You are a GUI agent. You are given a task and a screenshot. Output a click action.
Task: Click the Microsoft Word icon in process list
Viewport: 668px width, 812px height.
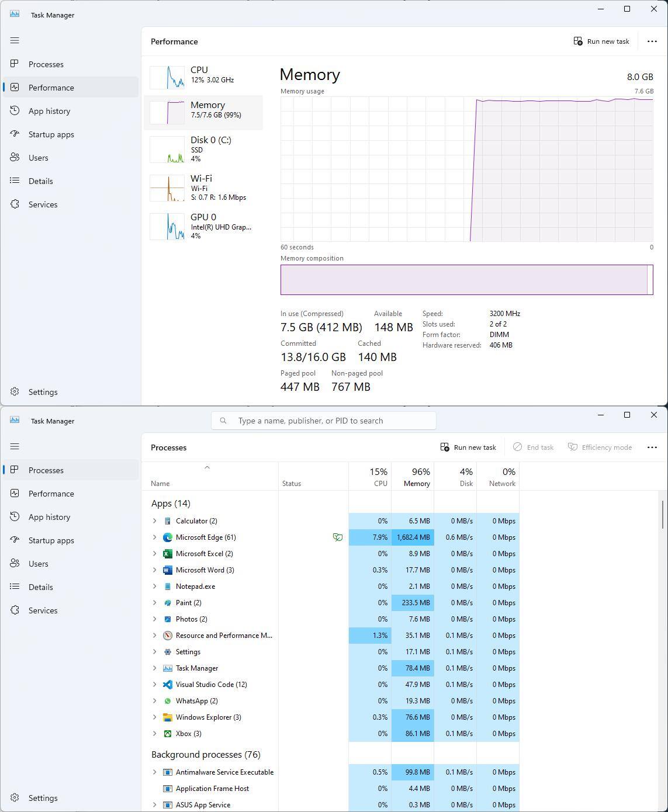168,570
